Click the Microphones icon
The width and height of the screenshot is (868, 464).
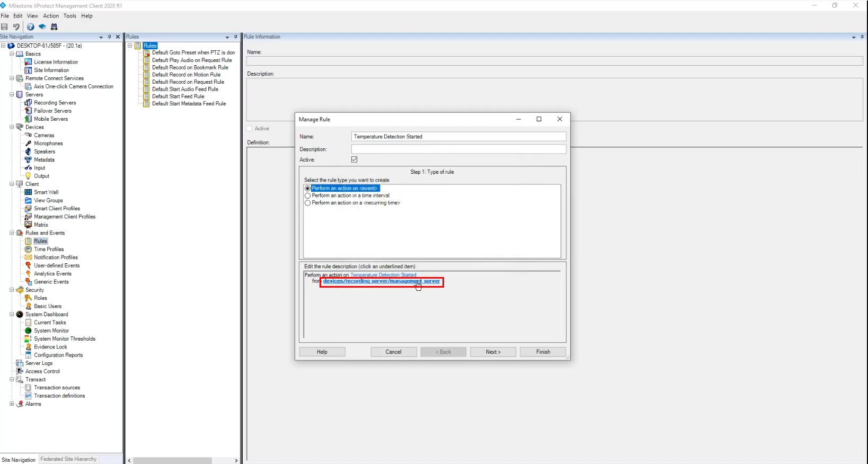(x=29, y=144)
